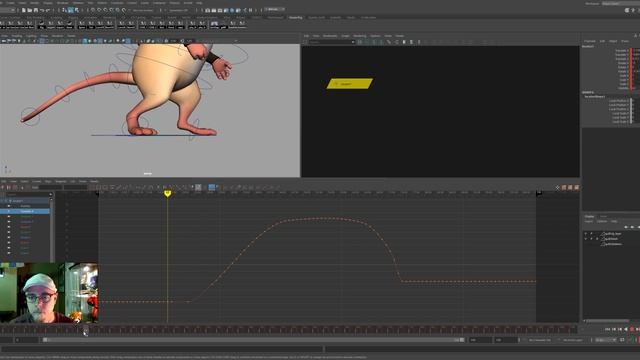640x360 pixels.
Task: Click the yellow current time marker in Graph Editor
Action: click(x=167, y=193)
